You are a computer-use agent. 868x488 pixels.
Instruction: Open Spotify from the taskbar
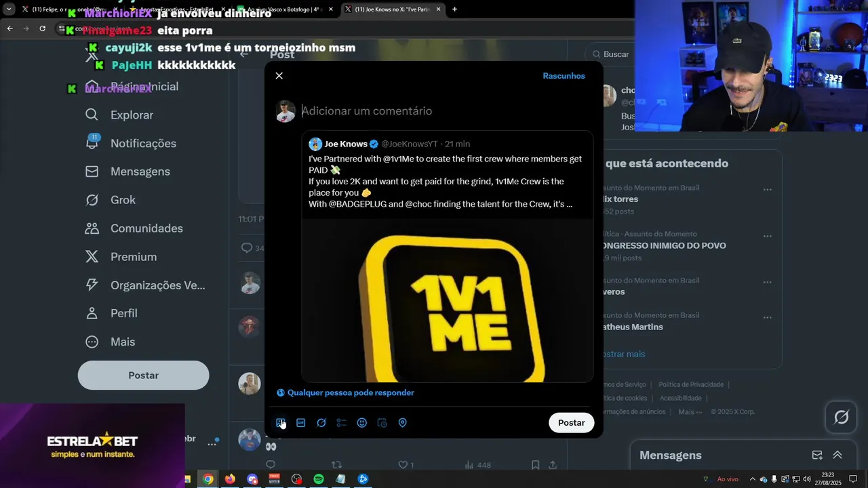pos(319,479)
